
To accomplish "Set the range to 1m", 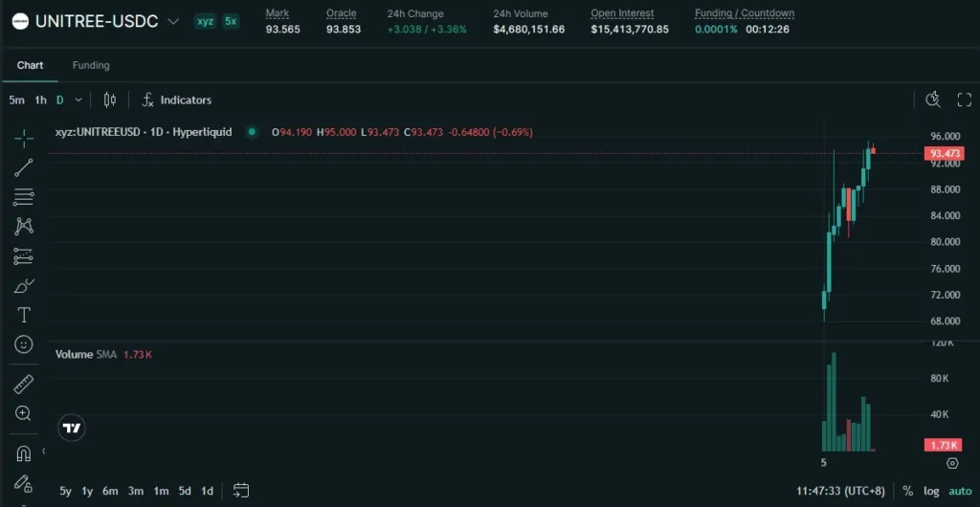I will (x=161, y=492).
